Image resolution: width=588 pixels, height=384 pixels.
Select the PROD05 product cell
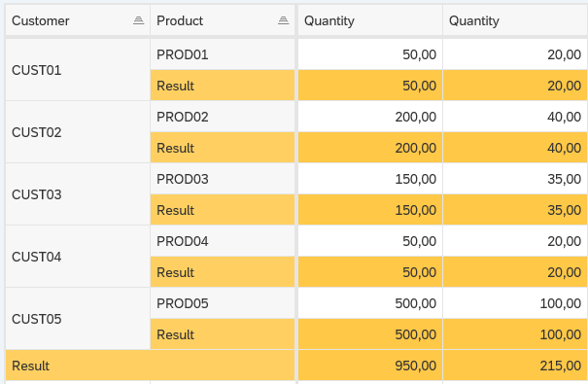click(x=223, y=303)
